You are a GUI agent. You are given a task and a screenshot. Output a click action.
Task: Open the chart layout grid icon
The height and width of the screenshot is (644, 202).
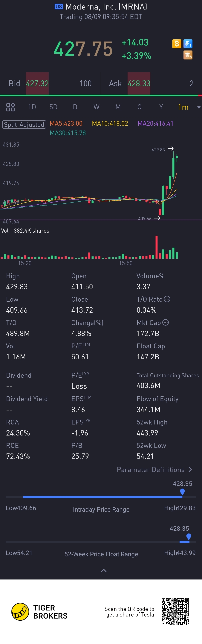pos(10,107)
